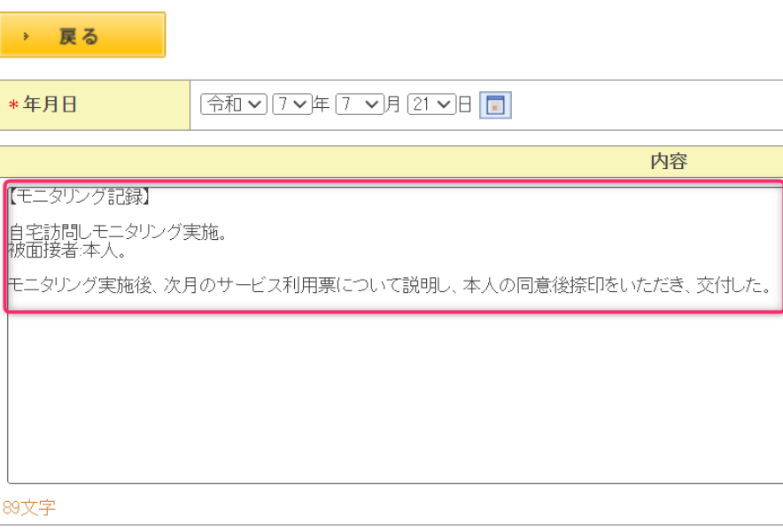The height and width of the screenshot is (532, 783).
Task: Expand the 令和 era dropdown
Action: tap(234, 104)
